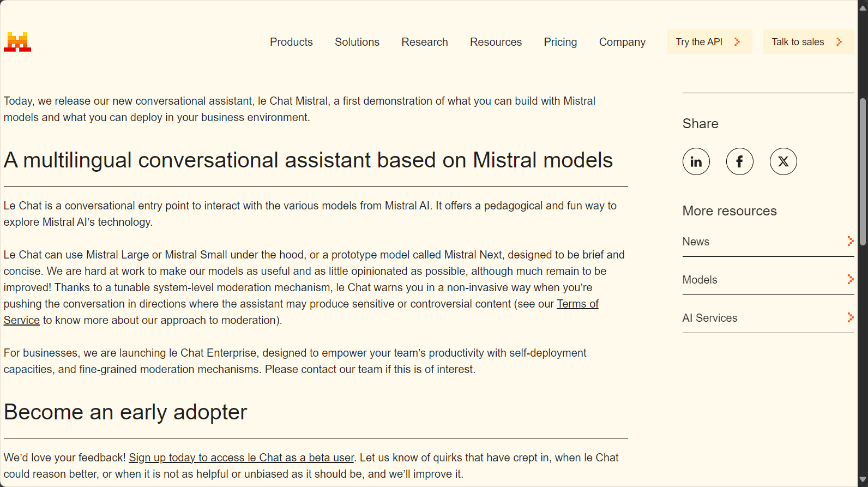
Task: Click the scrollbar down arrow
Action: (863, 479)
